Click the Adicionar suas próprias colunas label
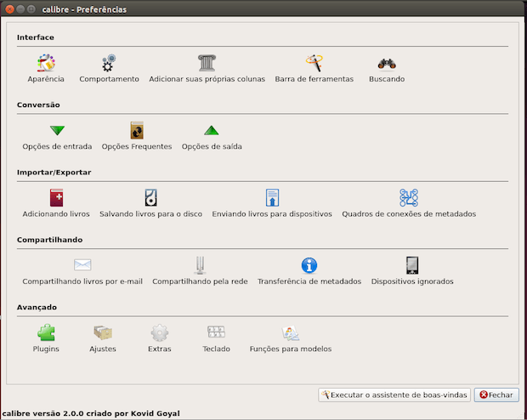 [x=207, y=79]
